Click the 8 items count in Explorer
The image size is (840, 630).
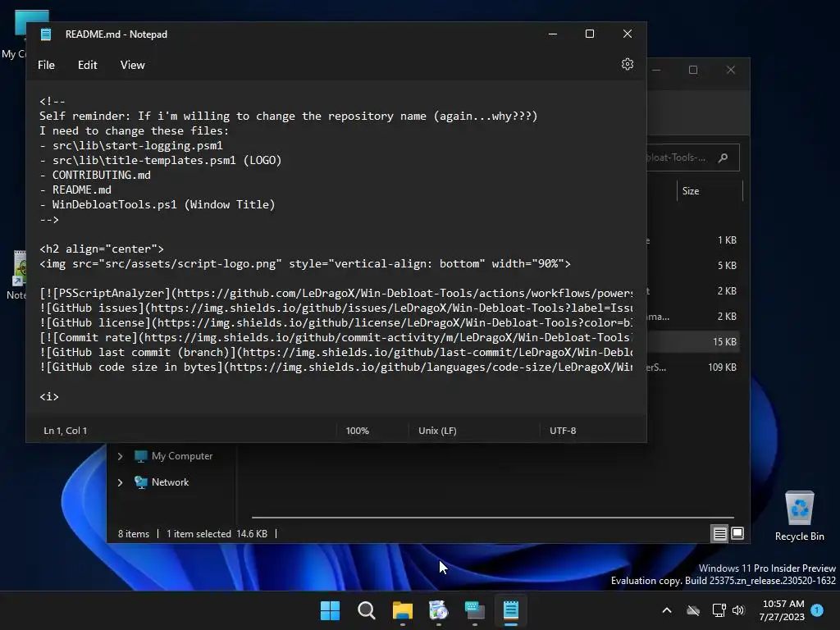click(134, 534)
